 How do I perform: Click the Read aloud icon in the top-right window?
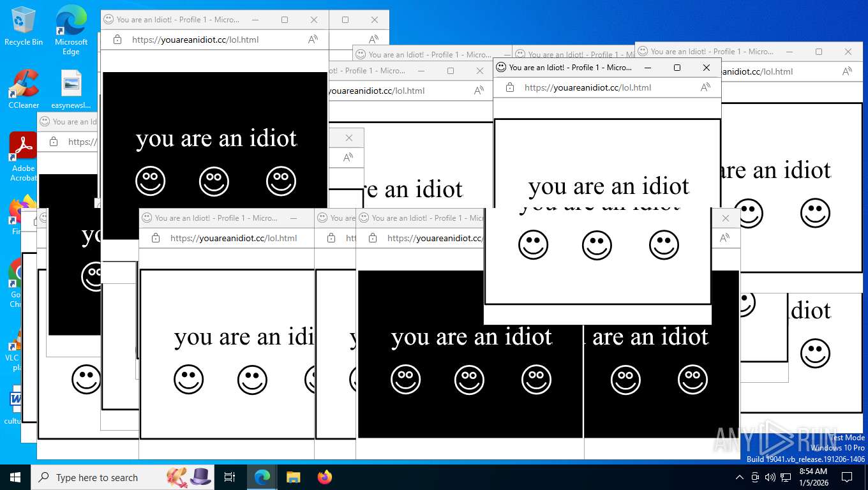tap(847, 71)
